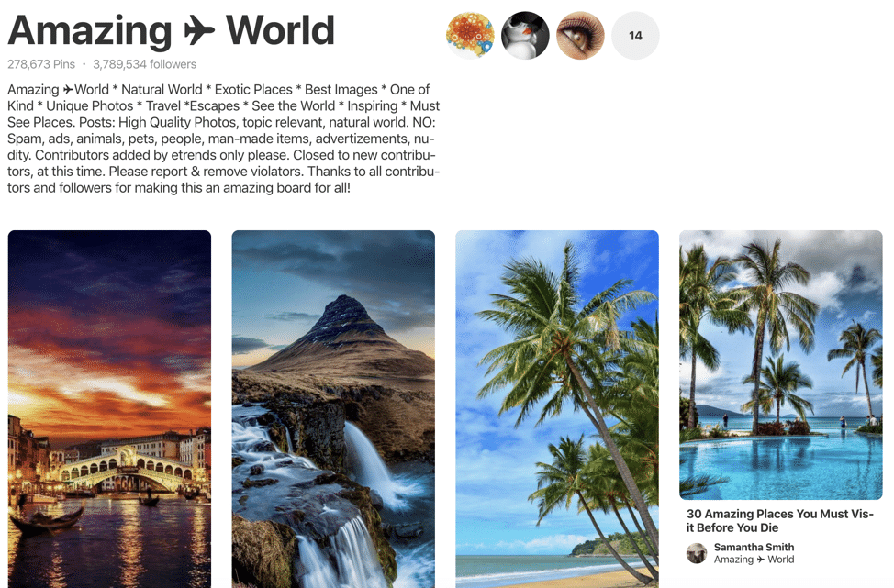View the 3,789,534 followers count
This screenshot has height=588, width=894.
[144, 64]
